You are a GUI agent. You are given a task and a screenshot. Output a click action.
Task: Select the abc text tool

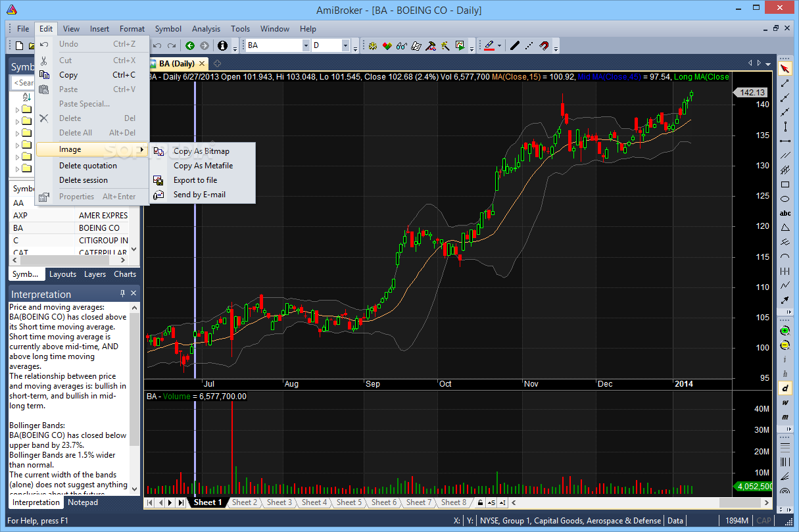point(785,213)
